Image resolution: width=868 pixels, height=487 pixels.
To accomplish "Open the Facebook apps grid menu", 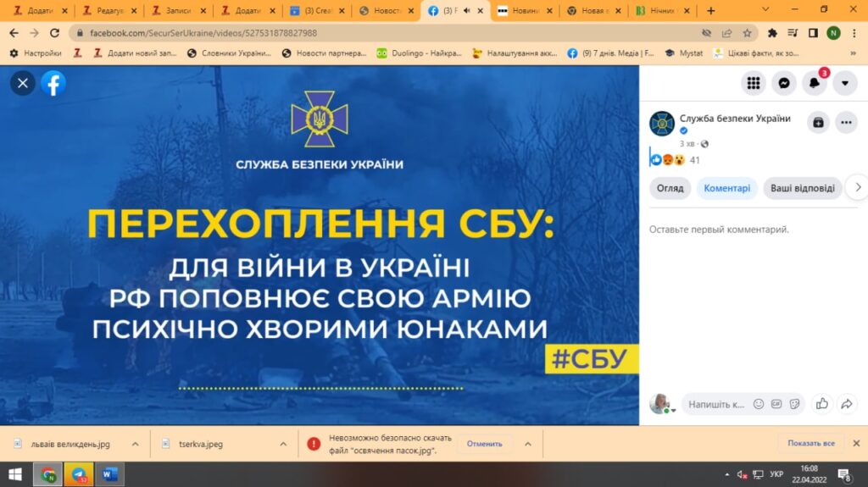I will point(753,83).
